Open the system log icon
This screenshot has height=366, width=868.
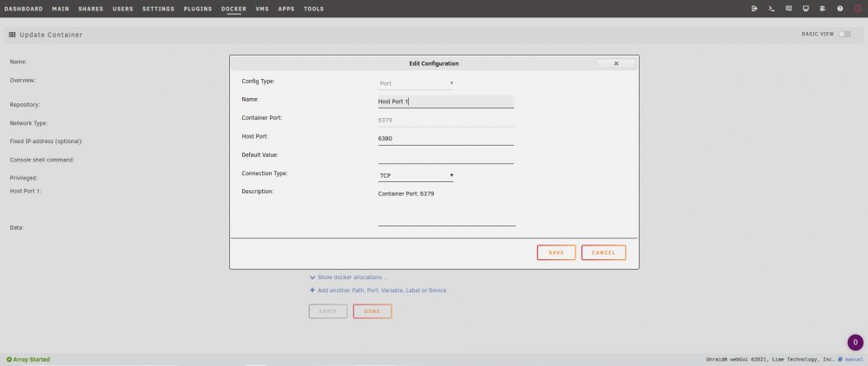(823, 9)
